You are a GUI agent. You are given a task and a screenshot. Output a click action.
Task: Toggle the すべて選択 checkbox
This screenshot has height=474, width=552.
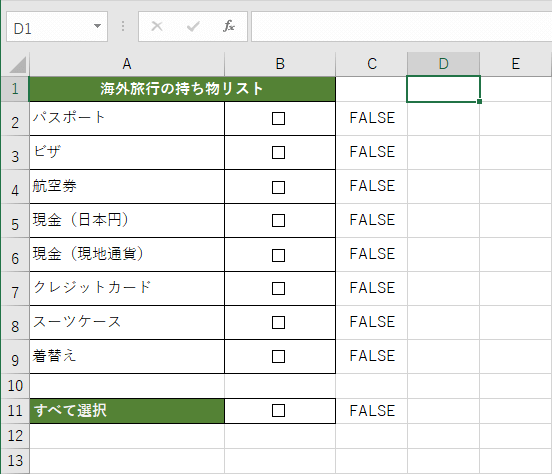coord(278,410)
